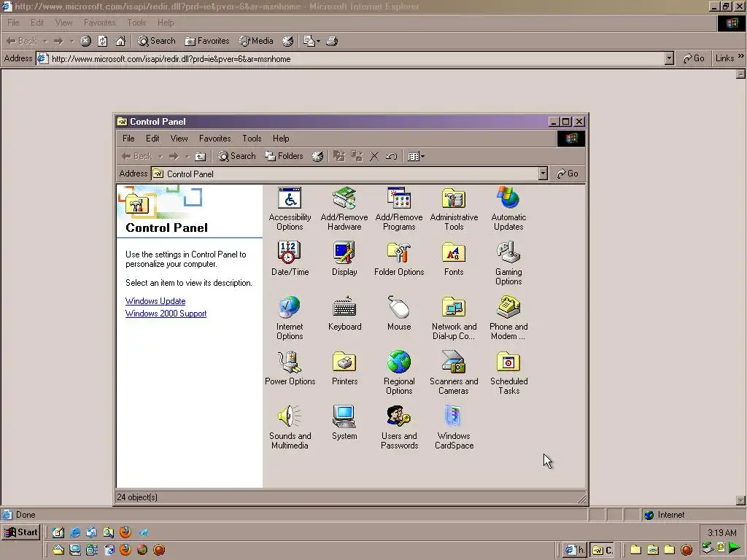Open the Back history dropdown in Control Panel
Image resolution: width=747 pixels, height=560 pixels.
click(160, 156)
